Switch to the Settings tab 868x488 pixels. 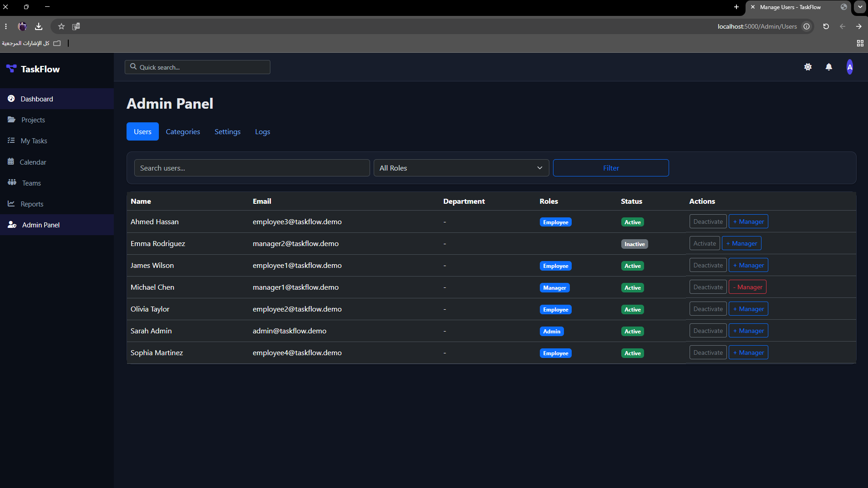(x=228, y=131)
